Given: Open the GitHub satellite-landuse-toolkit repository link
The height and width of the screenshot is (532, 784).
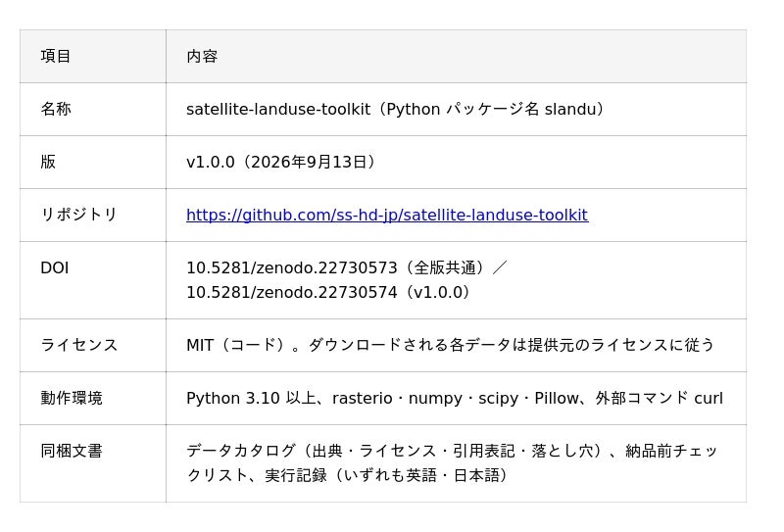Looking at the screenshot, I should 387,215.
